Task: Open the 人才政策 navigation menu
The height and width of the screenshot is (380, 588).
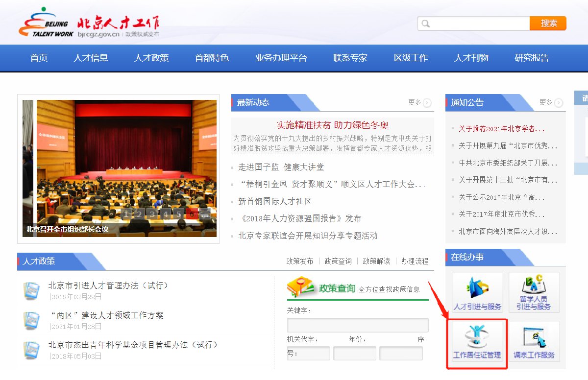Action: 151,58
